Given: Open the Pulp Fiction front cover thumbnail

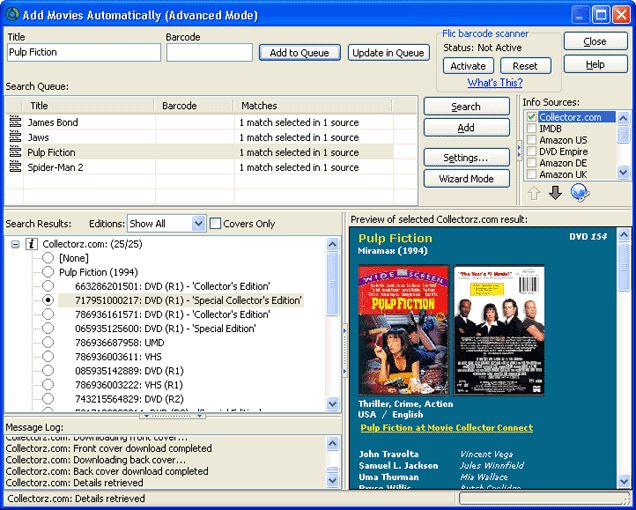Looking at the screenshot, I should point(404,329).
